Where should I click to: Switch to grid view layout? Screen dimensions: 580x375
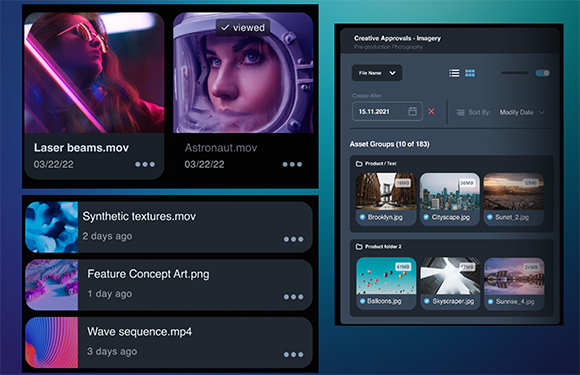(x=470, y=73)
